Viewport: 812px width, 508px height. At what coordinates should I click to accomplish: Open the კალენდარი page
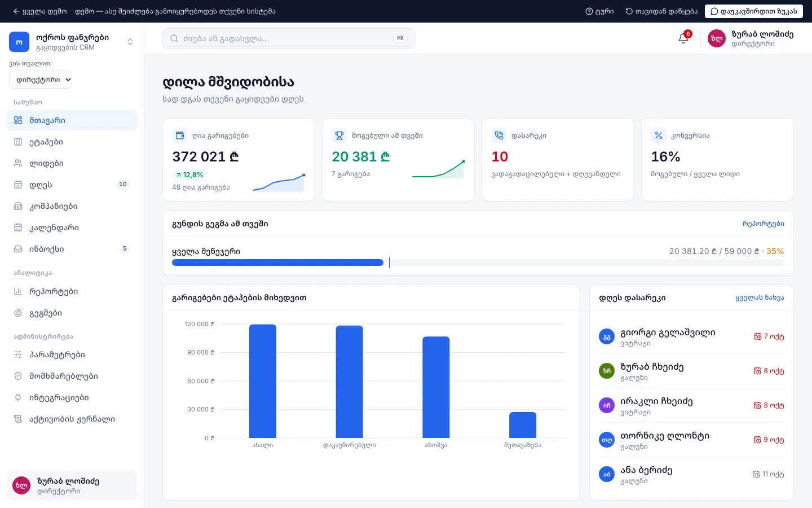[x=72, y=227]
